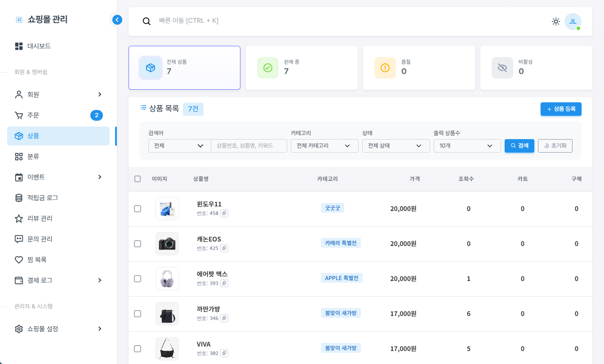Click the 비활성 hidden-eye card icon
Screen dimensions: 604x364
(502, 68)
